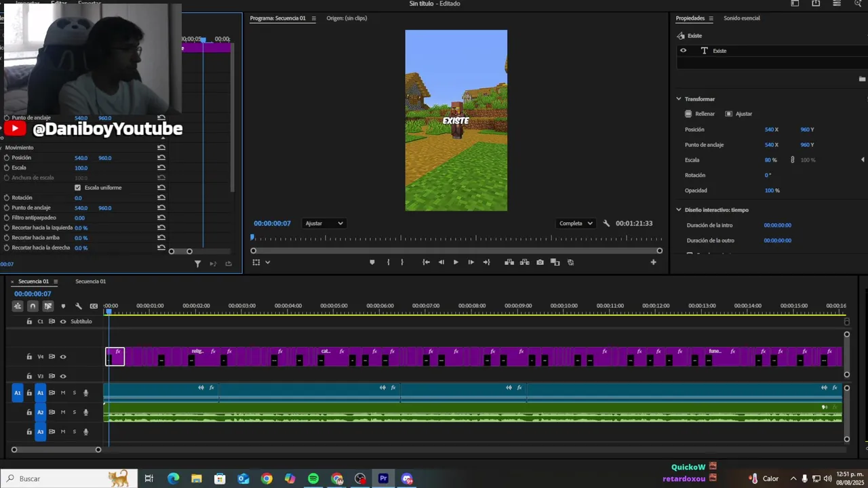Show hidden tray icons chevron
Image resolution: width=868 pixels, height=488 pixels.
click(x=793, y=479)
